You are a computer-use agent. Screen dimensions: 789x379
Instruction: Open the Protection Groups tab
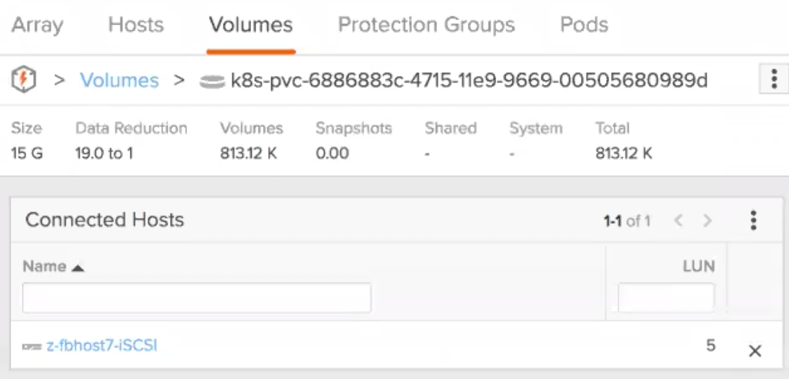point(426,25)
